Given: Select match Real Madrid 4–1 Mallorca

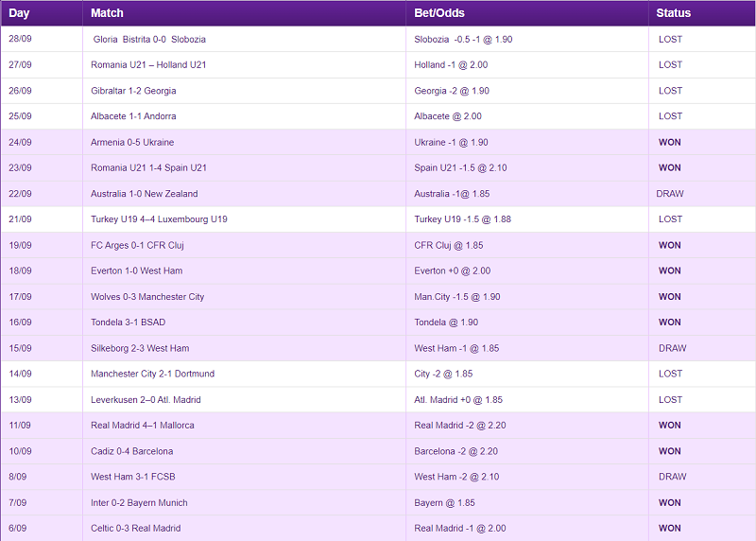Looking at the screenshot, I should (x=143, y=426).
